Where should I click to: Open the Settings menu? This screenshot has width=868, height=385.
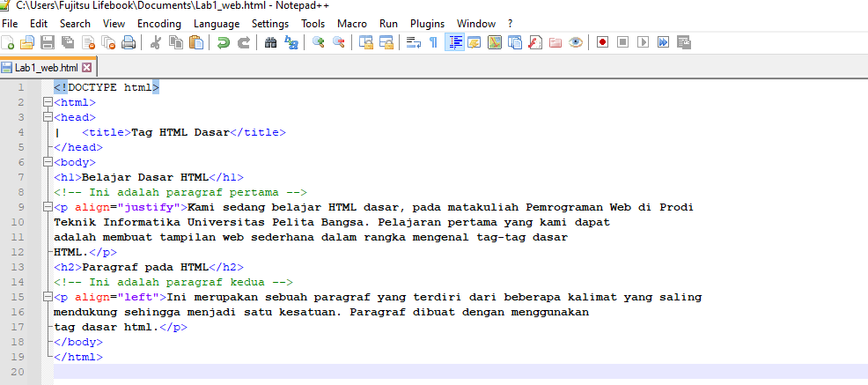(x=270, y=24)
